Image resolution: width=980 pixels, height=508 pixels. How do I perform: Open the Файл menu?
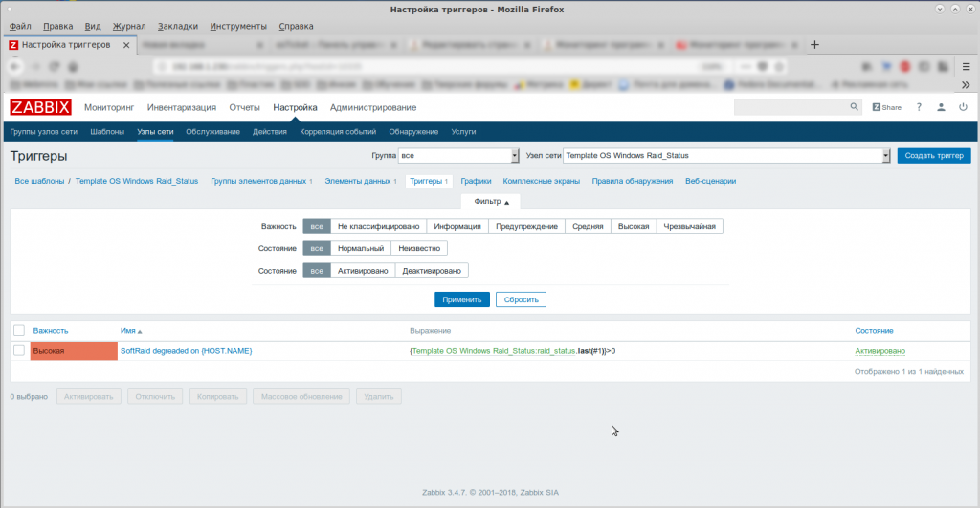pos(20,26)
